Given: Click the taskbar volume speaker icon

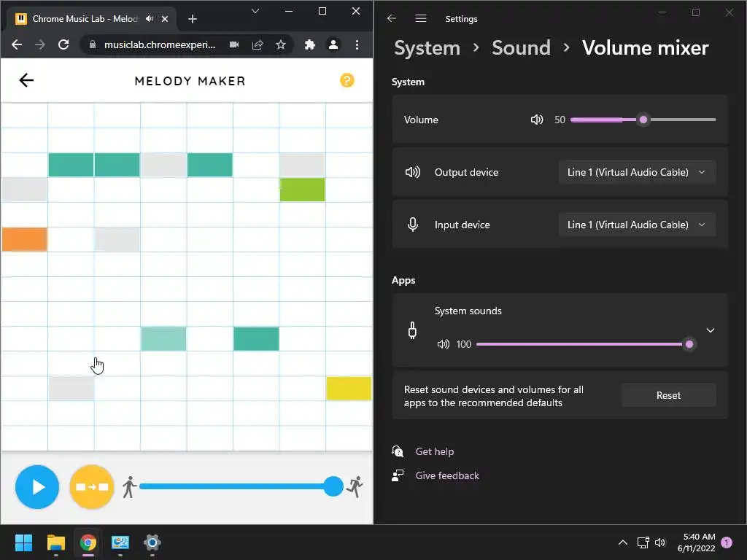Looking at the screenshot, I should [660, 542].
